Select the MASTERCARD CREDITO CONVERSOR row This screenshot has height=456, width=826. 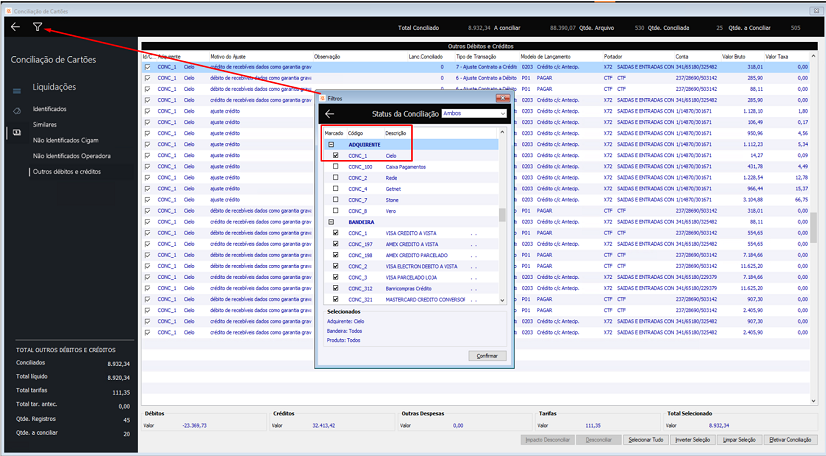[x=411, y=300]
